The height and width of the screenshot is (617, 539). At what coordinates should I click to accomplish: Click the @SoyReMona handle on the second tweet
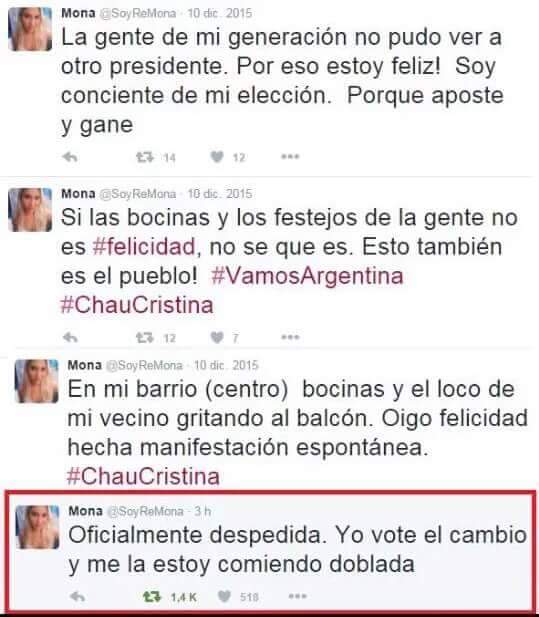point(138,194)
